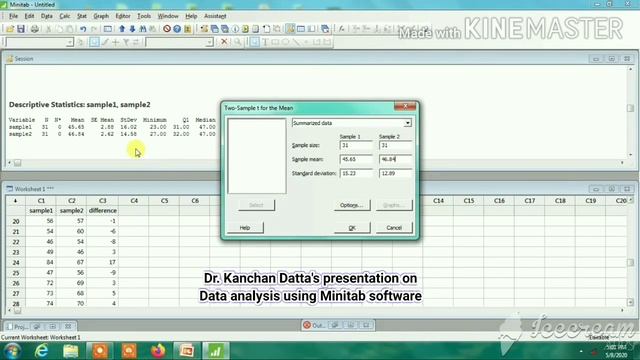Click the Show Info toolbar icon

(235, 29)
